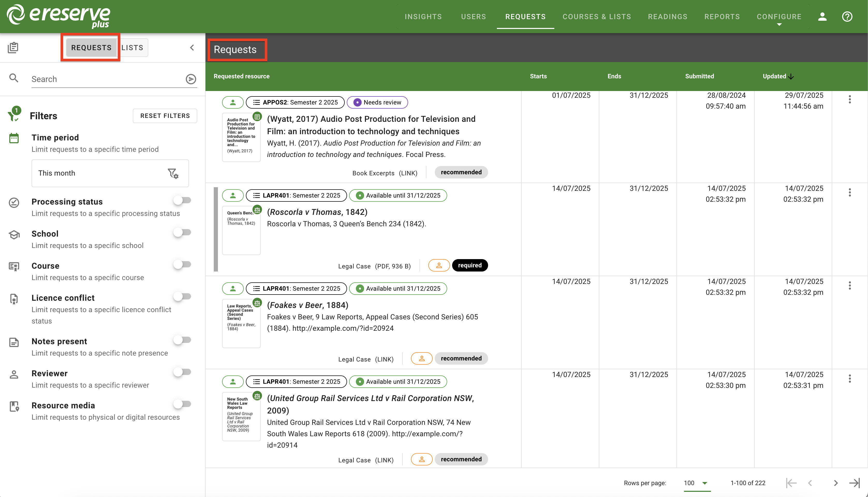Screen dimensions: 868x497
Task: Enable the Processing status filter toggle
Action: pos(182,200)
